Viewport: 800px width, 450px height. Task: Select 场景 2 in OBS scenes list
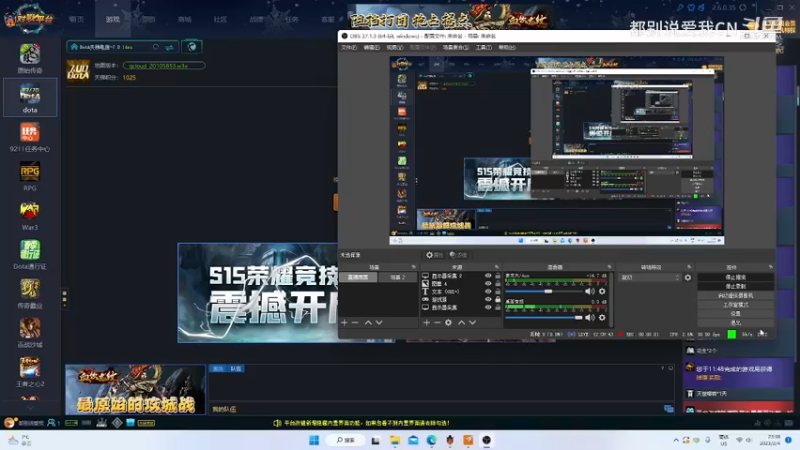point(397,277)
